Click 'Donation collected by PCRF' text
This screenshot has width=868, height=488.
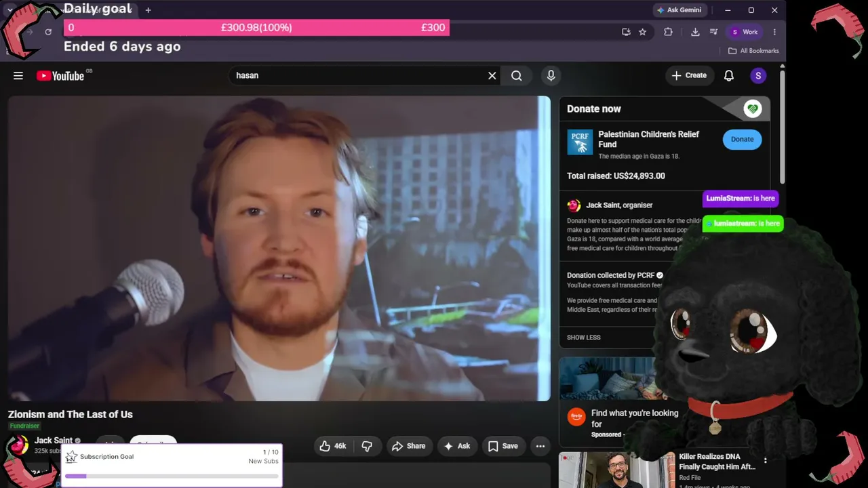(610, 275)
